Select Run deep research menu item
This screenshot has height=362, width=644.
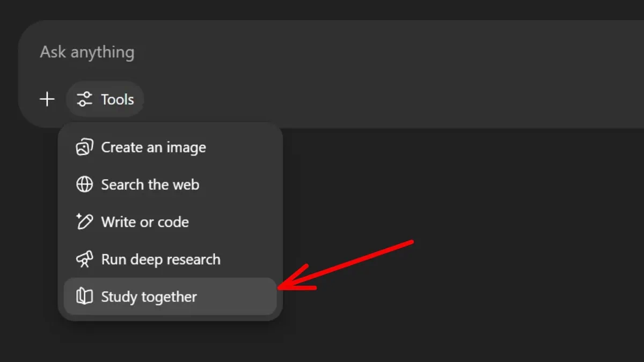point(161,260)
